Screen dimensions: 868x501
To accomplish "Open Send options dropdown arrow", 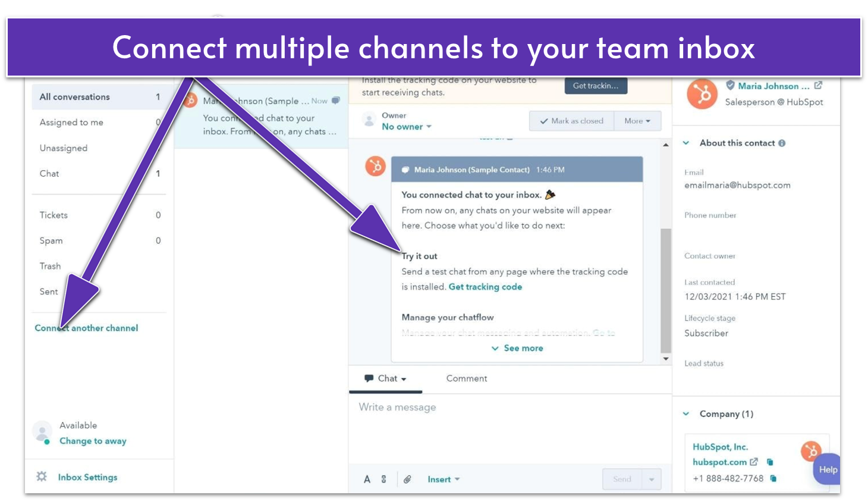I will point(652,479).
